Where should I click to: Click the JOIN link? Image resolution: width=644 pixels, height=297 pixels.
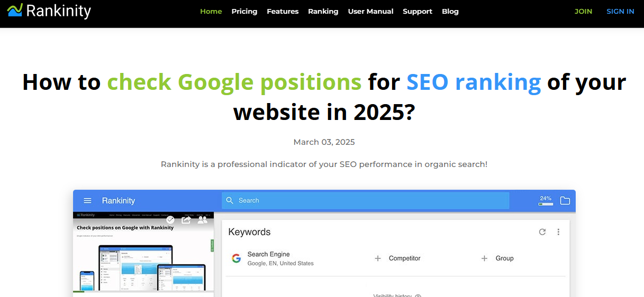pyautogui.click(x=583, y=11)
